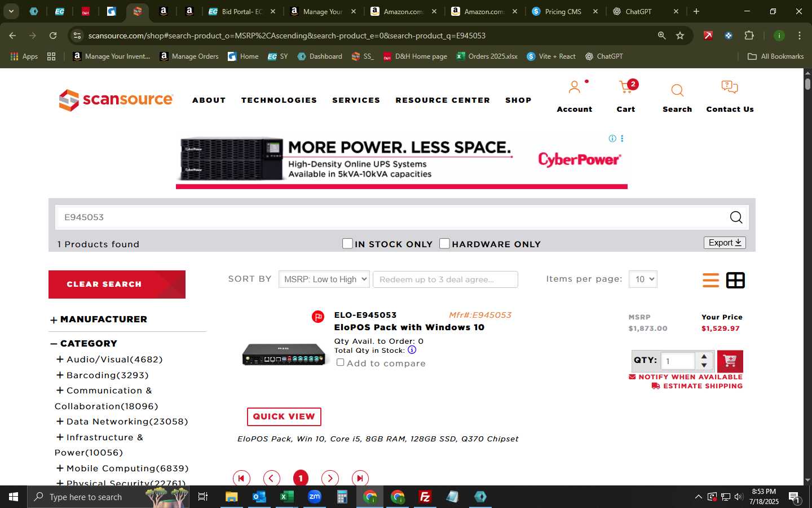812x508 pixels.
Task: Switch to the Pricing CMS tab
Action: (563, 11)
